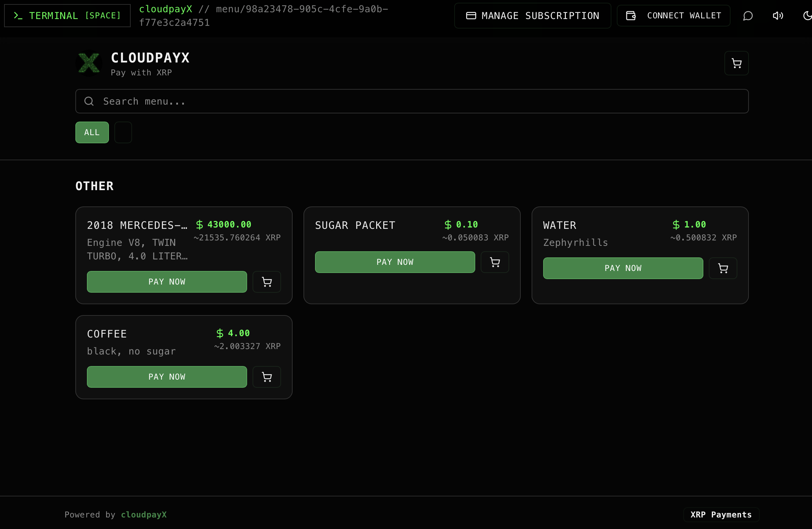The height and width of the screenshot is (529, 812).
Task: Click the terminal prompt icon
Action: 19,15
